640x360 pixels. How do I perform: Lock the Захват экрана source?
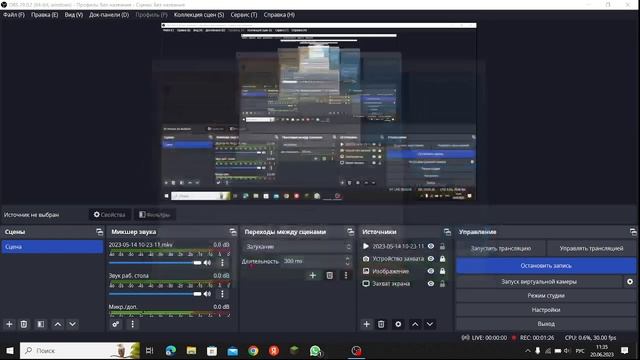coord(442,284)
